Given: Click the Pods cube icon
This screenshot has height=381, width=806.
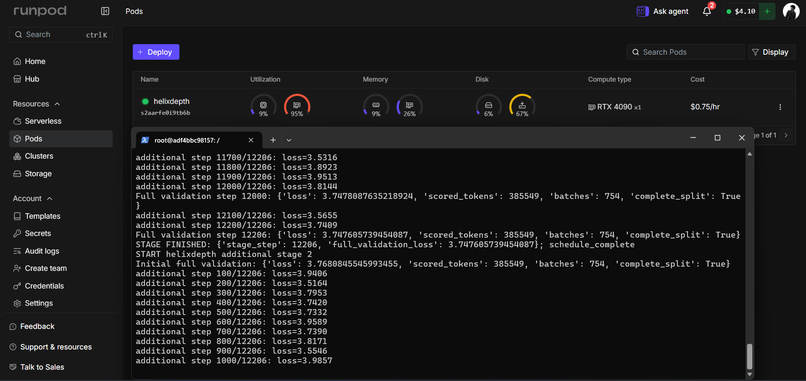Looking at the screenshot, I should (x=17, y=139).
